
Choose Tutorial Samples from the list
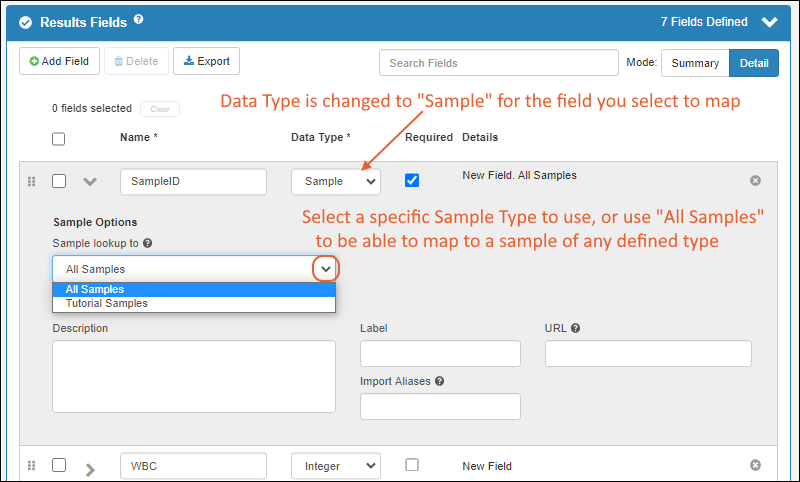pos(107,303)
